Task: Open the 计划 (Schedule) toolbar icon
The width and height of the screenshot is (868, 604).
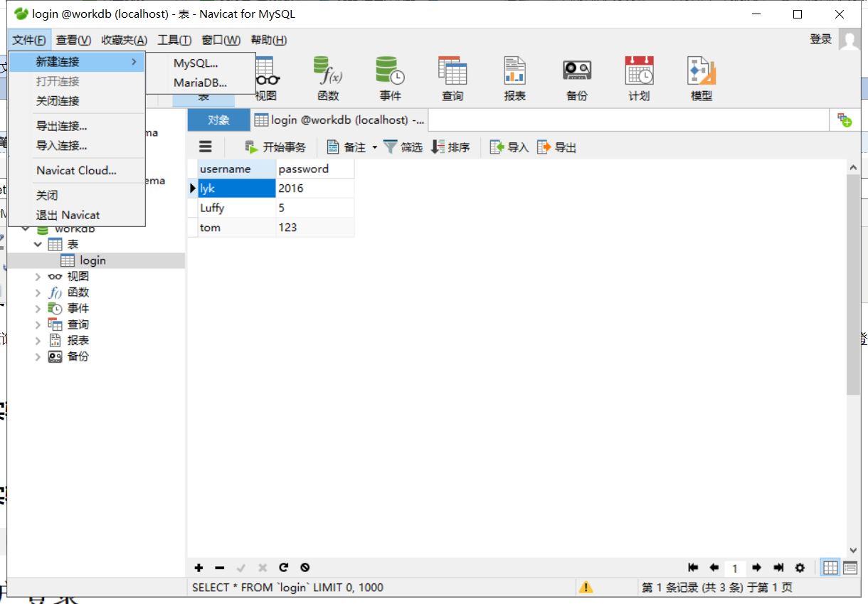Action: pyautogui.click(x=639, y=78)
